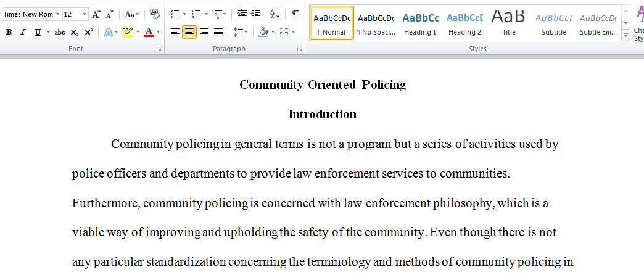Click the Introduction heading
Image resolution: width=644 pixels, height=275 pixels.
[323, 115]
